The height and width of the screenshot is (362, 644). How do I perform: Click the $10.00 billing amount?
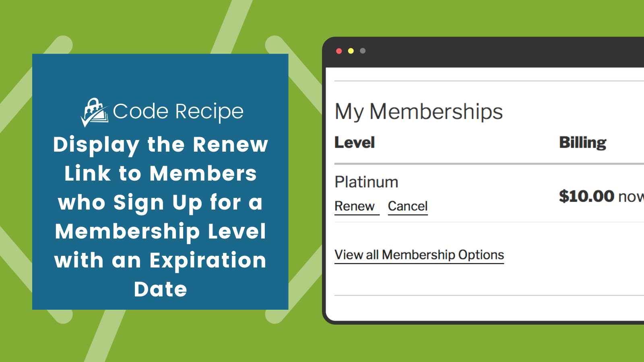coord(588,197)
